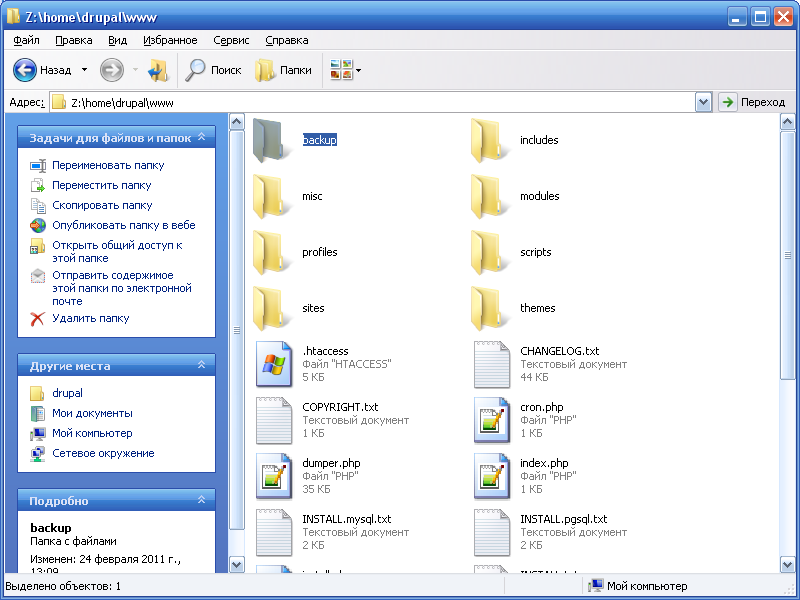Click the CHANGELOG.txt file name
The image size is (800, 600).
(x=560, y=351)
